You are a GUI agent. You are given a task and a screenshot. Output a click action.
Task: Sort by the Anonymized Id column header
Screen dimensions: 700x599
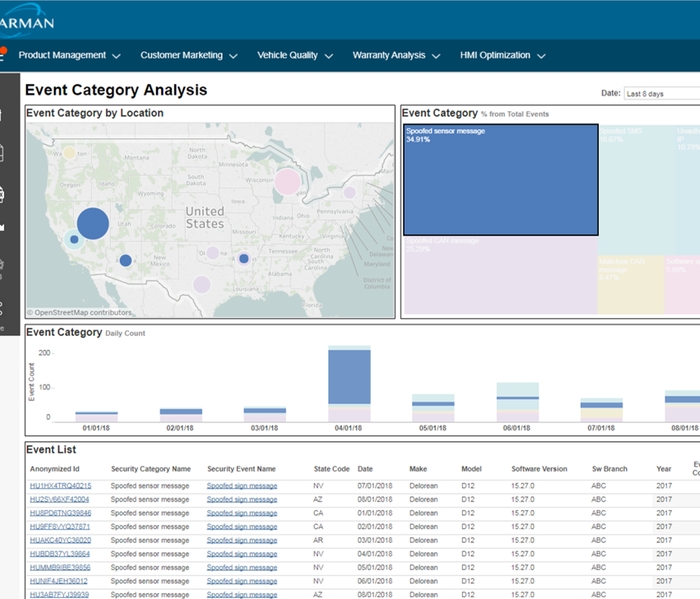[54, 469]
